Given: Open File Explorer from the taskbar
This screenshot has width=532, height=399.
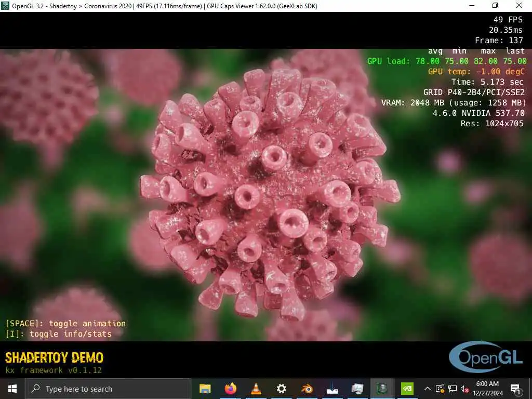Looking at the screenshot, I should pyautogui.click(x=205, y=389).
